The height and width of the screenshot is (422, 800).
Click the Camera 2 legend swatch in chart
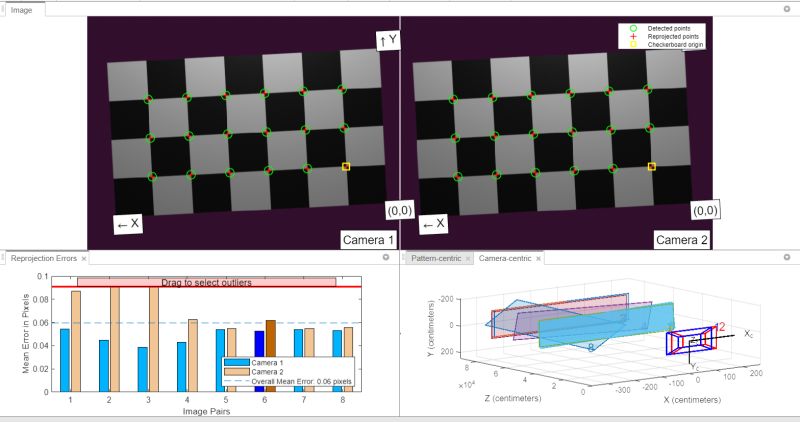point(236,372)
